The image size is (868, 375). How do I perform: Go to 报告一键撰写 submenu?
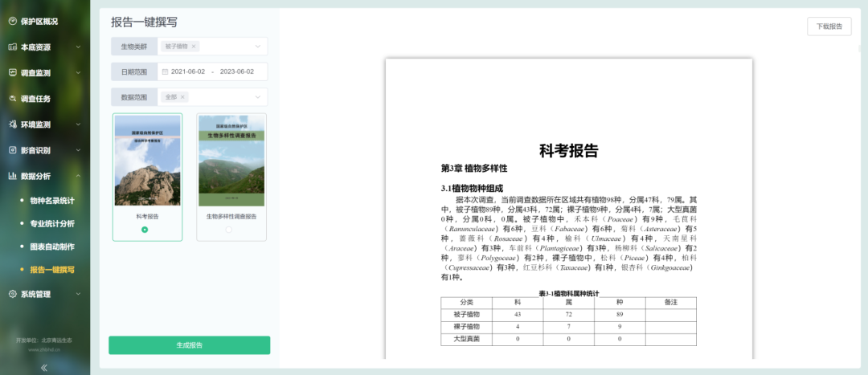click(52, 270)
